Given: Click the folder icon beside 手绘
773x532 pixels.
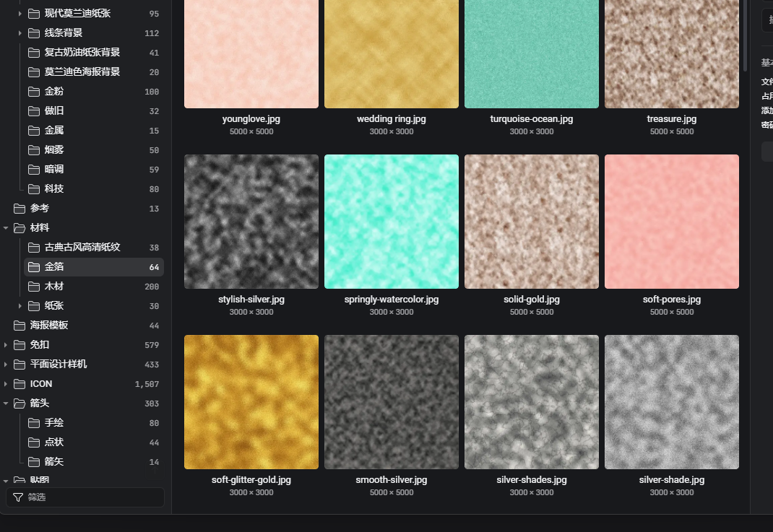Looking at the screenshot, I should [34, 423].
